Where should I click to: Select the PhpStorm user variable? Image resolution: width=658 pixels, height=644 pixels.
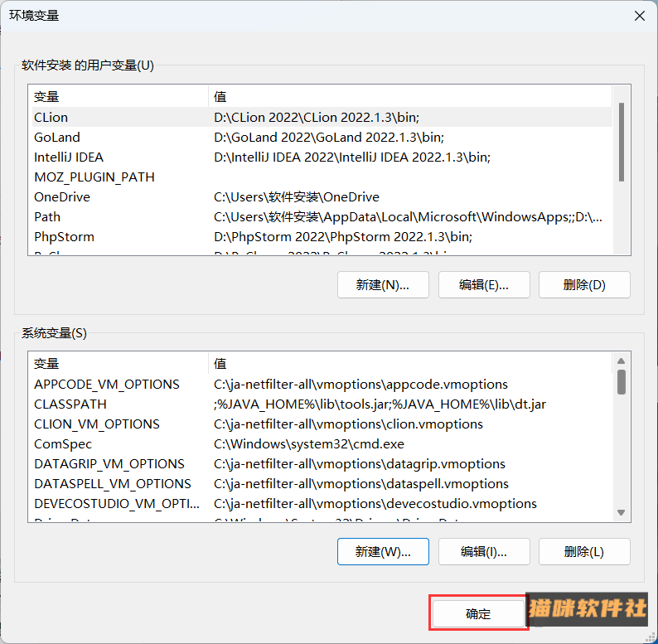coord(322,237)
